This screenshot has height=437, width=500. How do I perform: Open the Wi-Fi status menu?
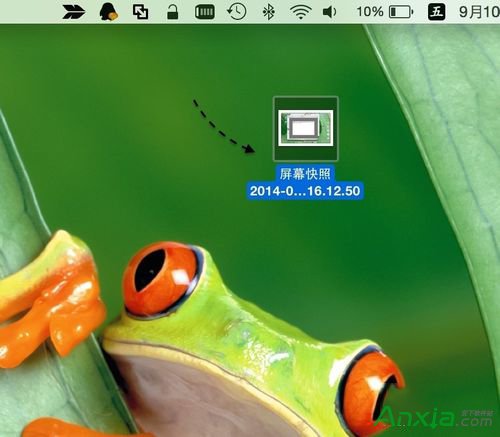pyautogui.click(x=300, y=12)
